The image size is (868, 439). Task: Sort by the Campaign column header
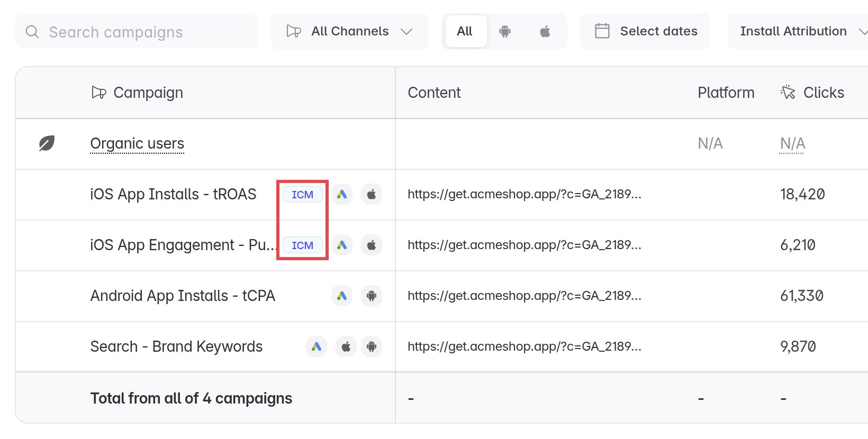point(148,93)
